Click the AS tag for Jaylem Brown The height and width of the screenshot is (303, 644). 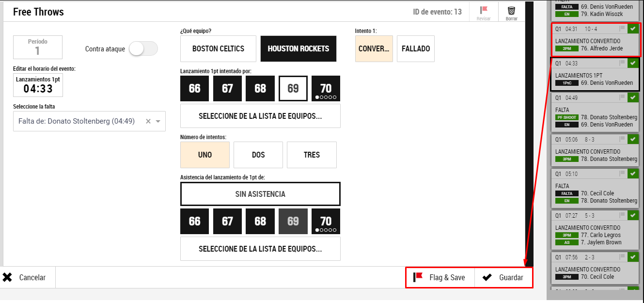566,242
